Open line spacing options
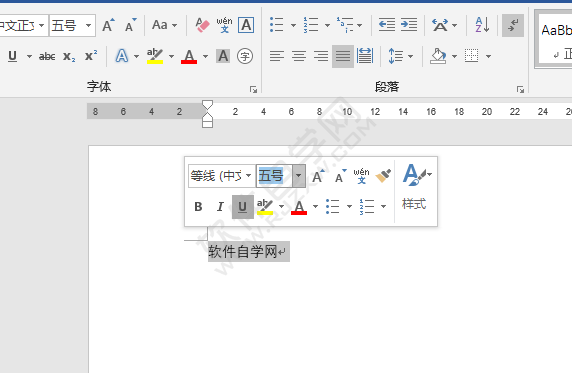This screenshot has width=572, height=373. [396, 56]
